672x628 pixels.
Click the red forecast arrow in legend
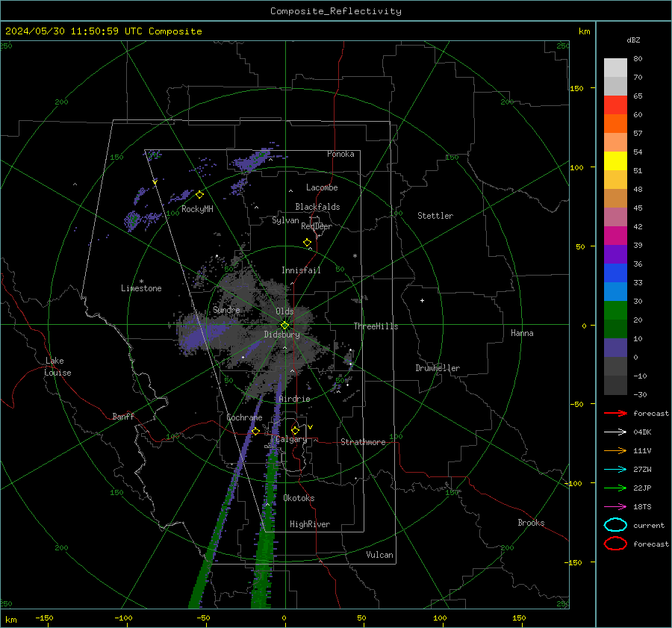point(615,413)
